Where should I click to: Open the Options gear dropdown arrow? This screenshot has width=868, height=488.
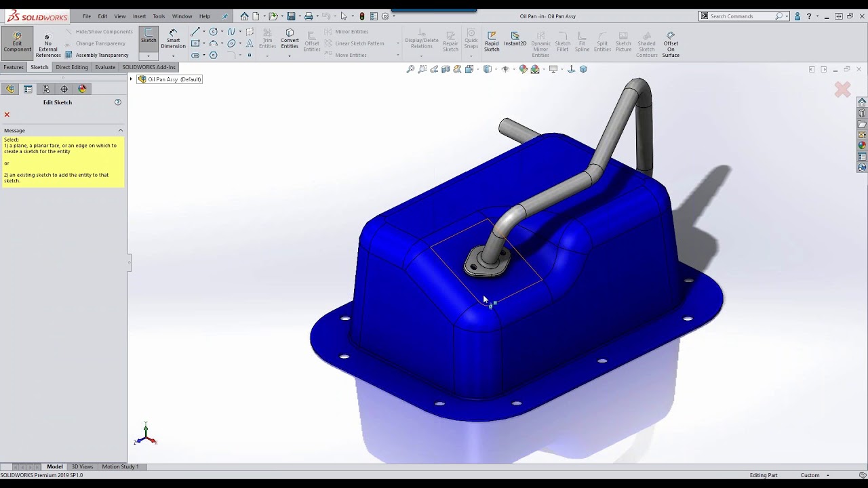[393, 16]
